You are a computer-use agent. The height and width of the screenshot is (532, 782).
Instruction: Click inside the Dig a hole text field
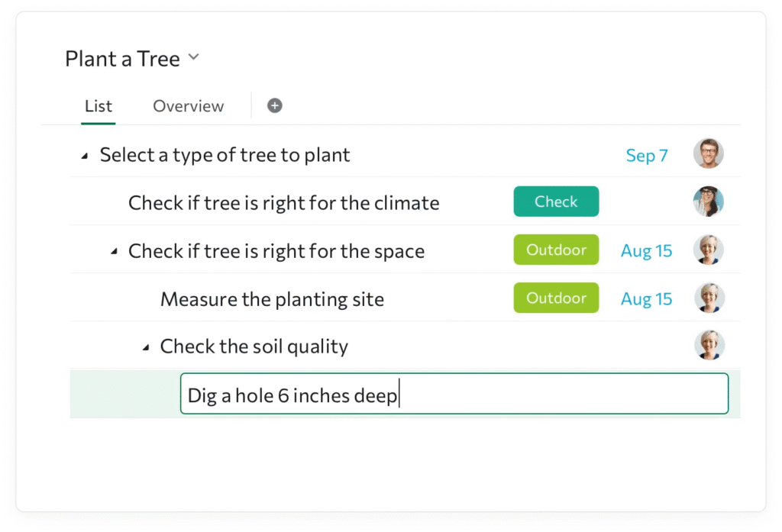tap(454, 395)
